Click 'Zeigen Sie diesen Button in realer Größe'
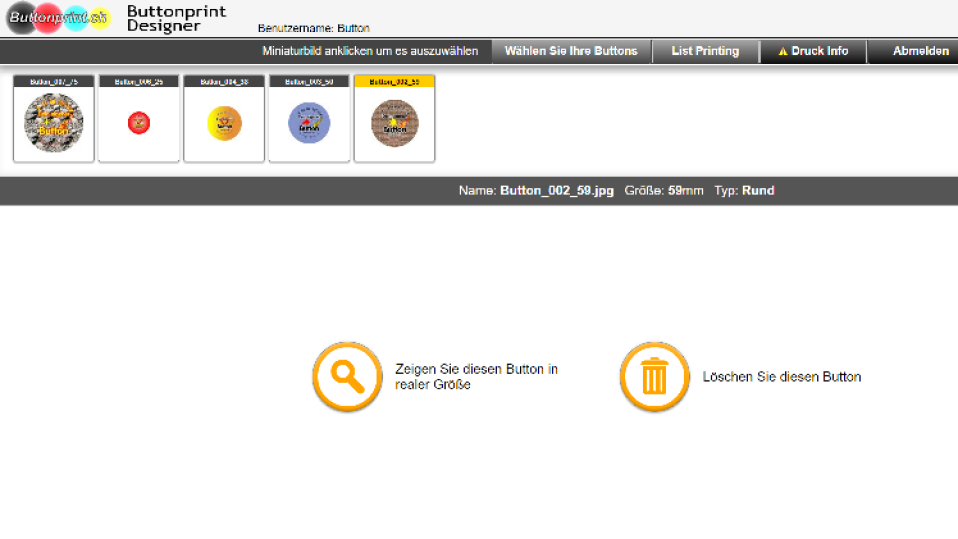 click(476, 376)
